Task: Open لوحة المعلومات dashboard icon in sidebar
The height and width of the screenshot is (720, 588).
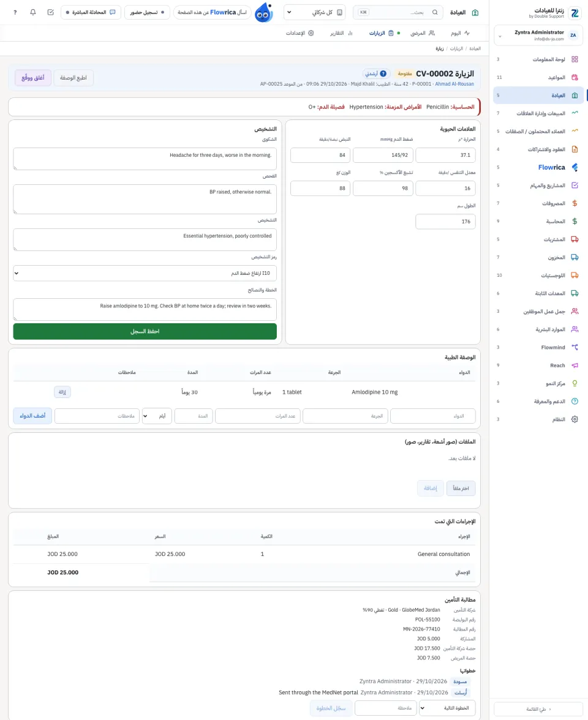Action: click(575, 59)
